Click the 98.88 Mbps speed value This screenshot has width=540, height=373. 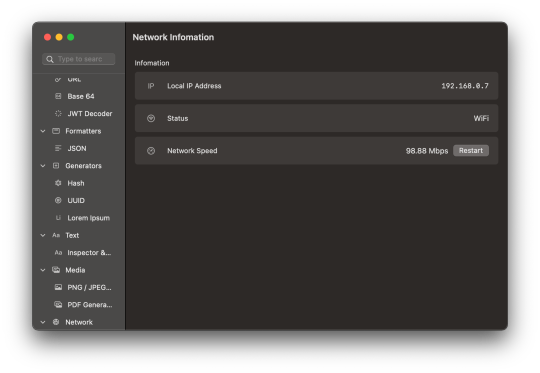click(427, 151)
